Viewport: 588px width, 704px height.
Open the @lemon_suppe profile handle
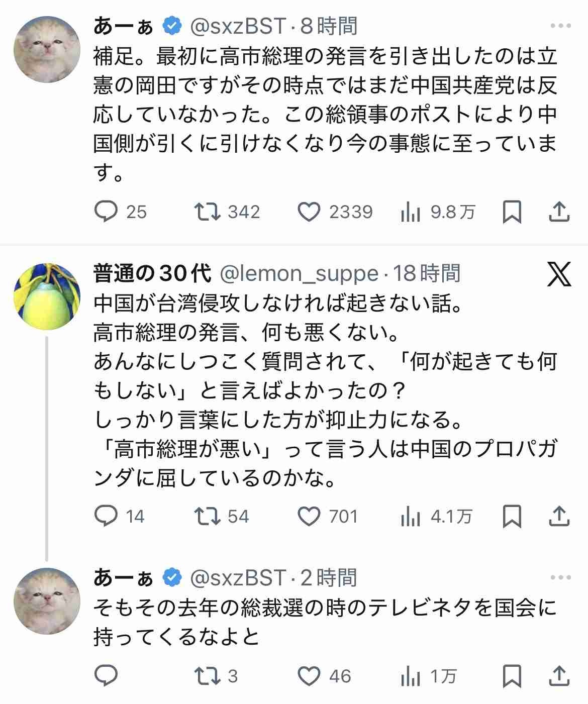[300, 274]
